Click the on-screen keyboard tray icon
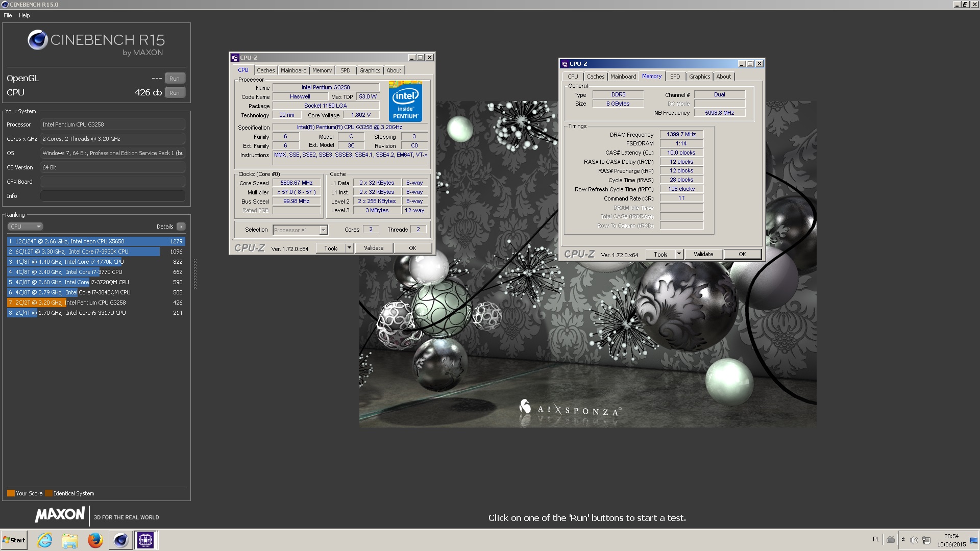Screen dimensions: 980x551 pos(891,539)
